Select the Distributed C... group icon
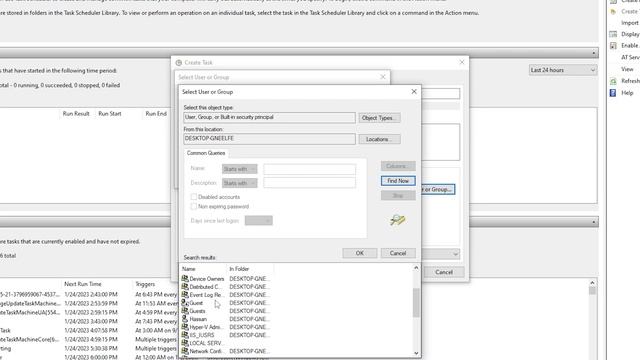Viewport: 640px width, 360px height. pyautogui.click(x=185, y=287)
